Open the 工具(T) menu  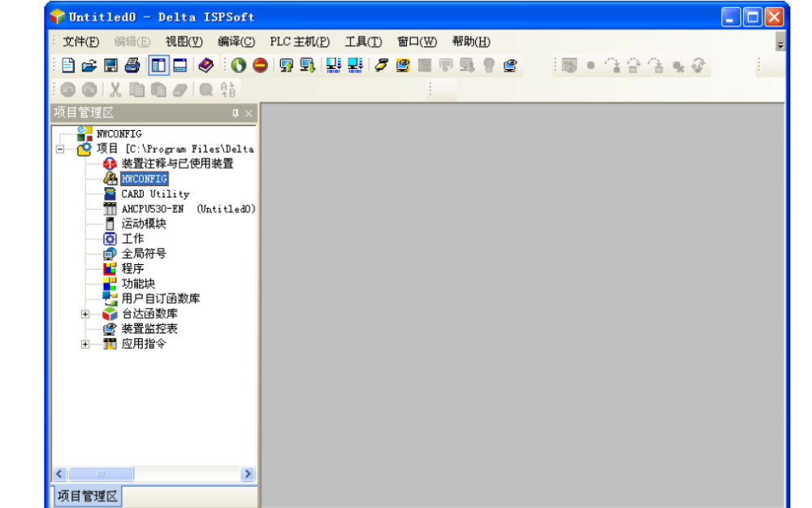[364, 41]
